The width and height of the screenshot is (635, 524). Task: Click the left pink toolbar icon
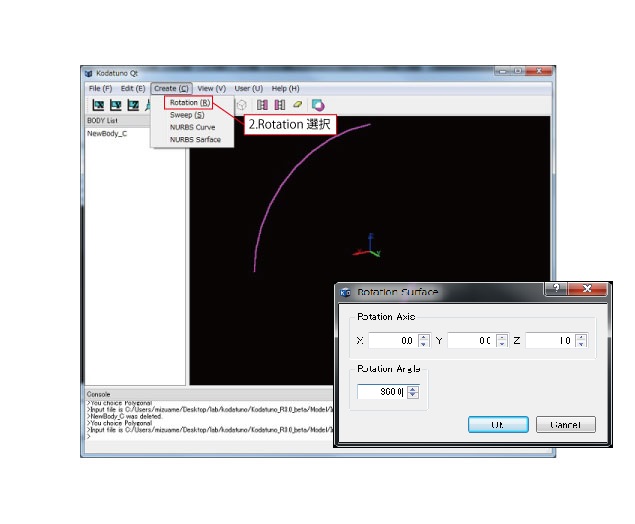(262, 105)
